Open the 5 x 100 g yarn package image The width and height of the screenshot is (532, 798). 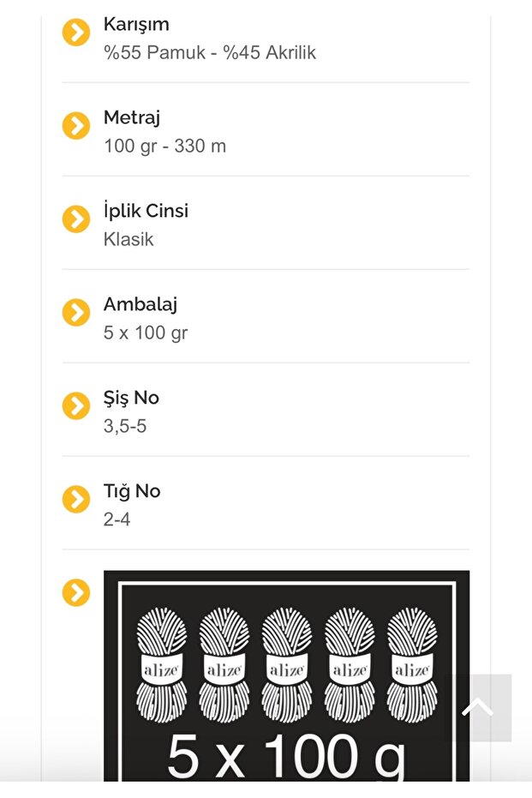click(286, 675)
